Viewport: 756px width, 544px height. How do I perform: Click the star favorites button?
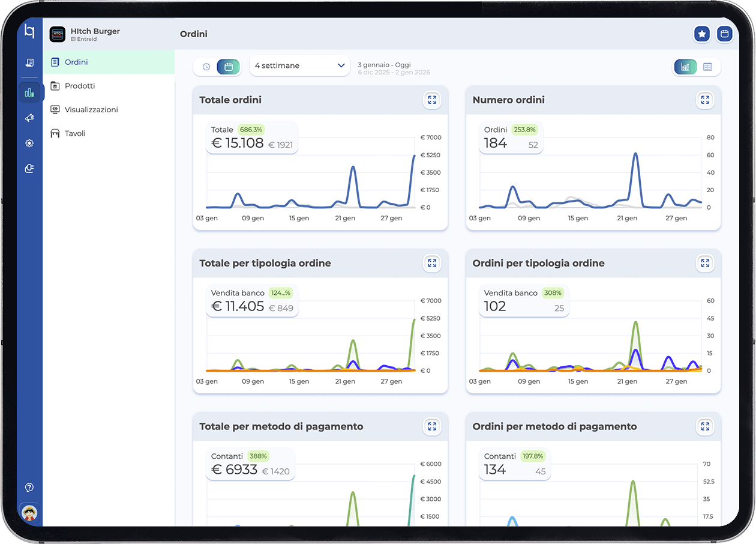(x=702, y=34)
